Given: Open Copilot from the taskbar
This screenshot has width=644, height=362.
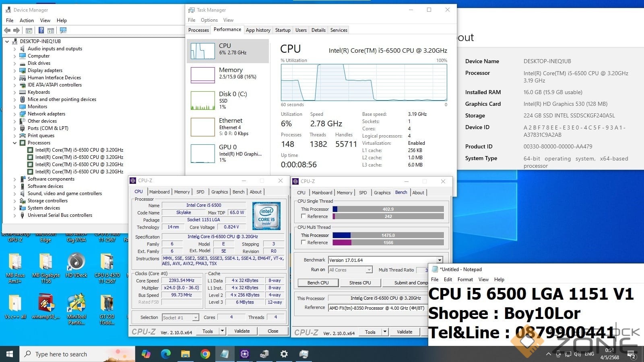Looking at the screenshot, I should pos(146,354).
